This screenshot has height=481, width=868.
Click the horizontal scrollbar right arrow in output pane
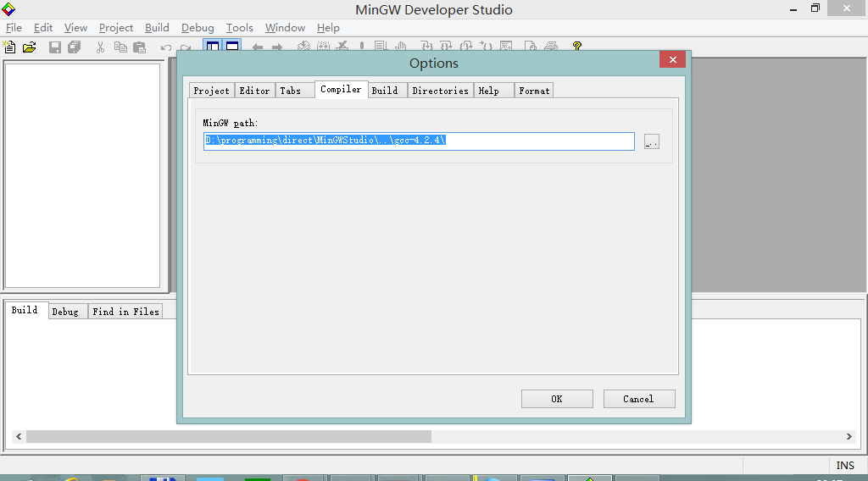click(x=849, y=437)
